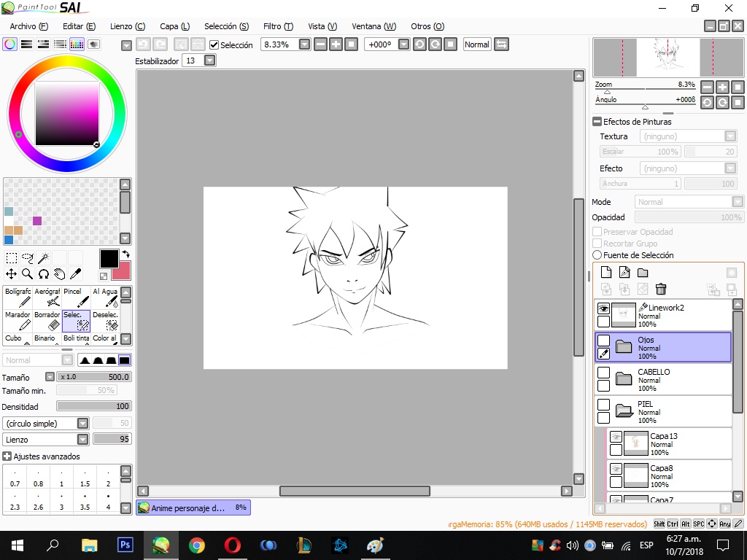
Task: Select the Borrador eraser brush
Action: pyautogui.click(x=47, y=321)
